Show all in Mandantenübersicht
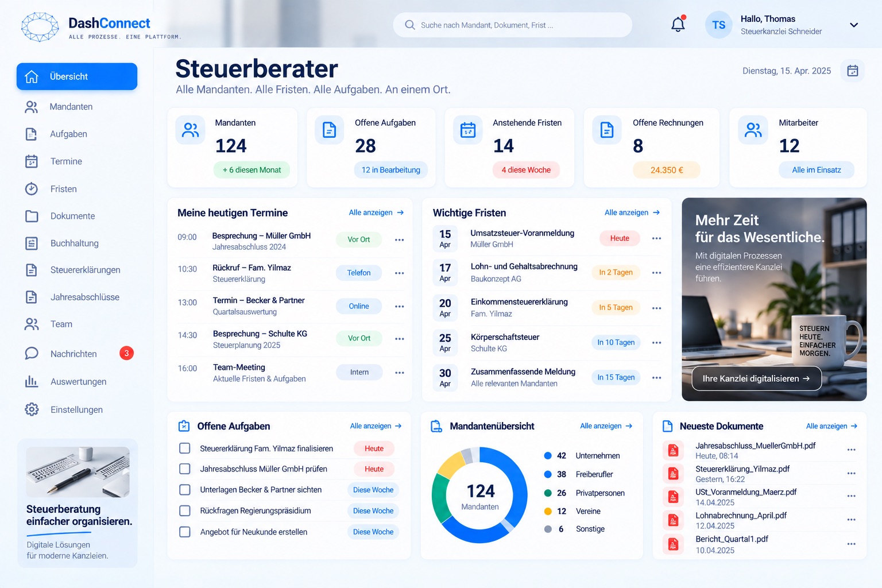Viewport: 882px width, 588px height. [606, 426]
